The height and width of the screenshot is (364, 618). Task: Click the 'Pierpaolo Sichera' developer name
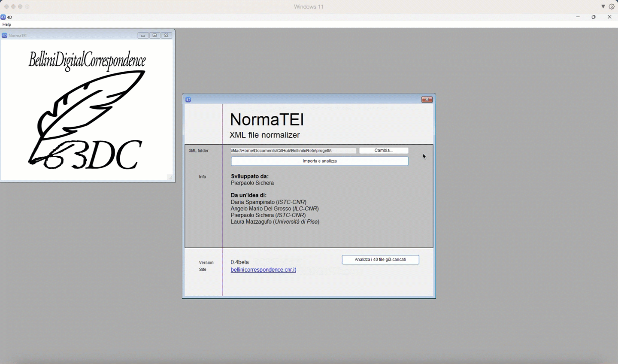(x=252, y=183)
